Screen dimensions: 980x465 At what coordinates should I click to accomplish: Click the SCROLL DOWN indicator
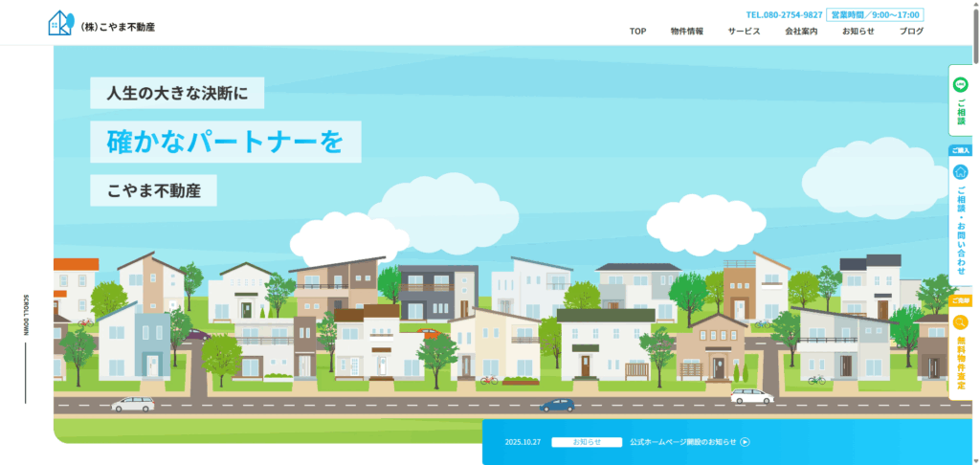pyautogui.click(x=26, y=316)
